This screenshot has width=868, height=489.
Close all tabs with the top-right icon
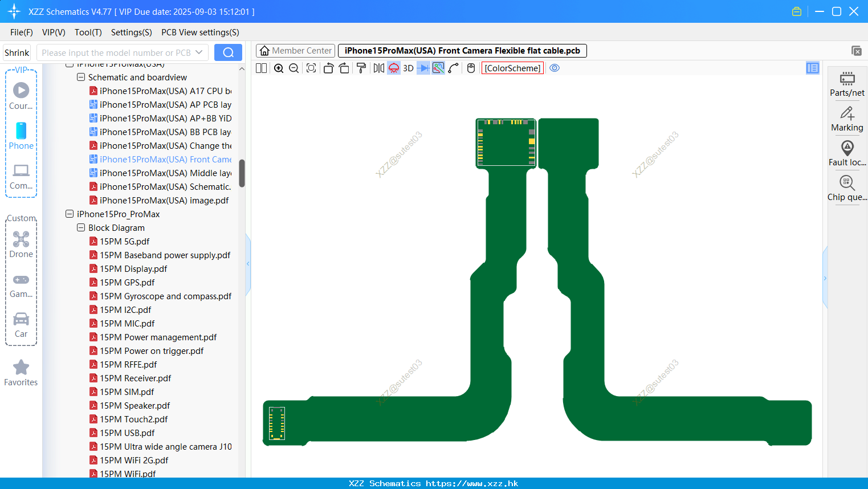pyautogui.click(x=857, y=51)
